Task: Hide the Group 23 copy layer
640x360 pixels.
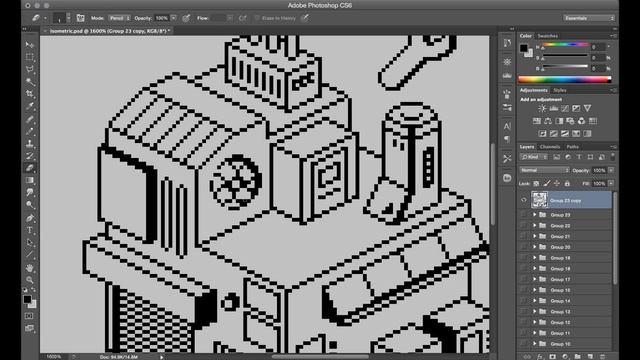Action: click(524, 200)
